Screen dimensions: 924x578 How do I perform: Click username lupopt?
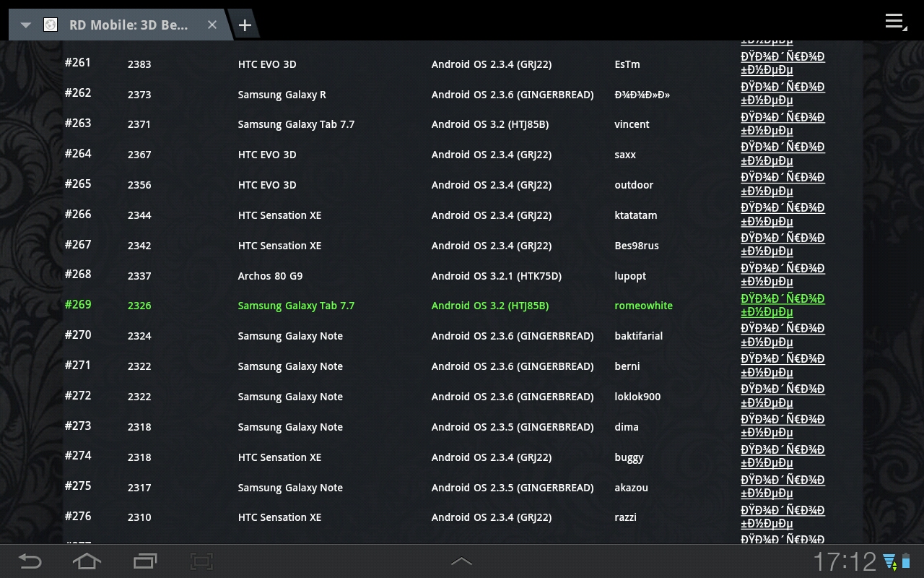[630, 276]
